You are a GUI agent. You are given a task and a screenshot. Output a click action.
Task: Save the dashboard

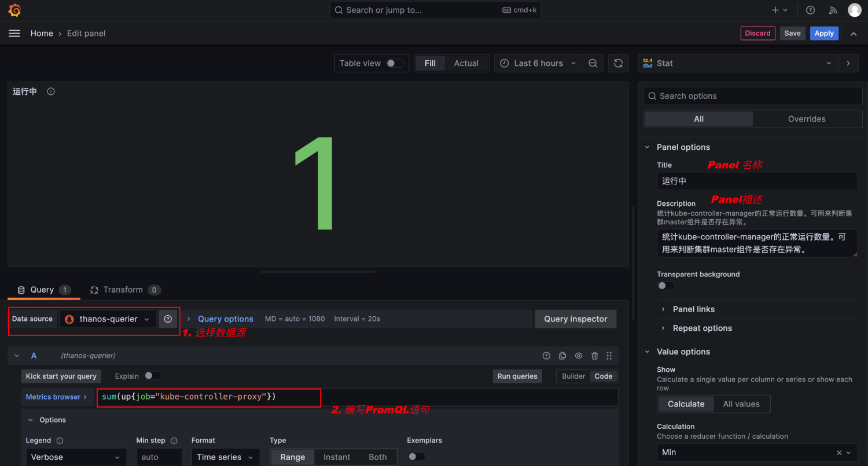[793, 34]
